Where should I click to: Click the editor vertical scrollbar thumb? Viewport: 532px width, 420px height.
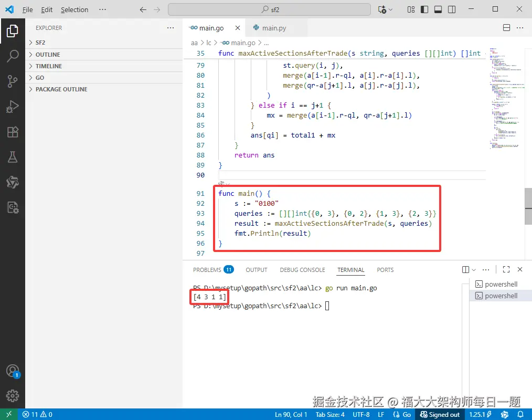(x=528, y=206)
